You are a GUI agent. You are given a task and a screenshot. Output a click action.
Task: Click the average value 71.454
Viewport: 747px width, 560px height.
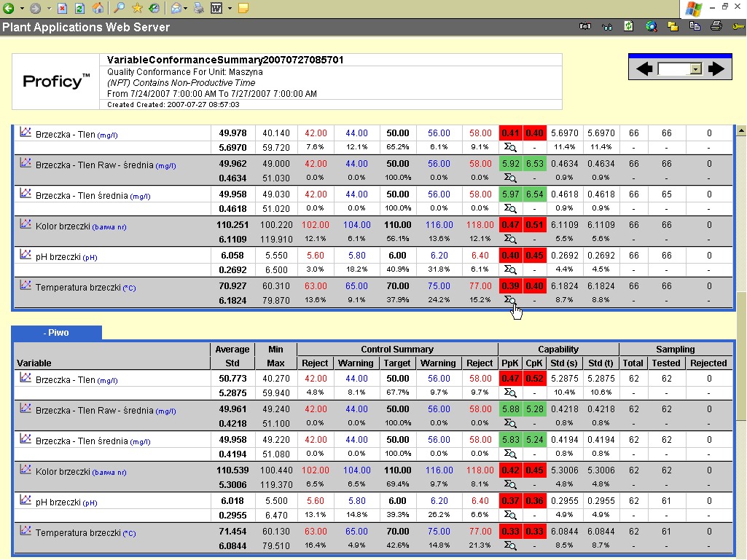tap(232, 532)
